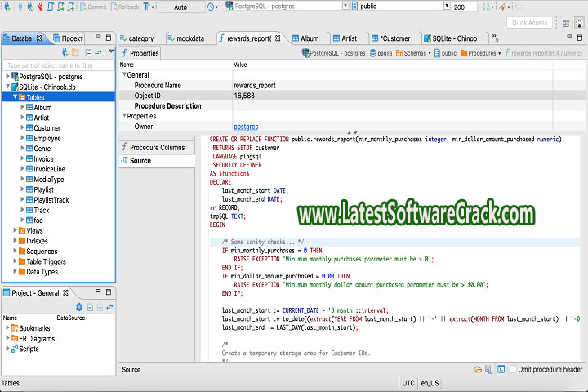Click the SQL console icon in source toolbar
The image size is (588, 392).
coord(499,370)
